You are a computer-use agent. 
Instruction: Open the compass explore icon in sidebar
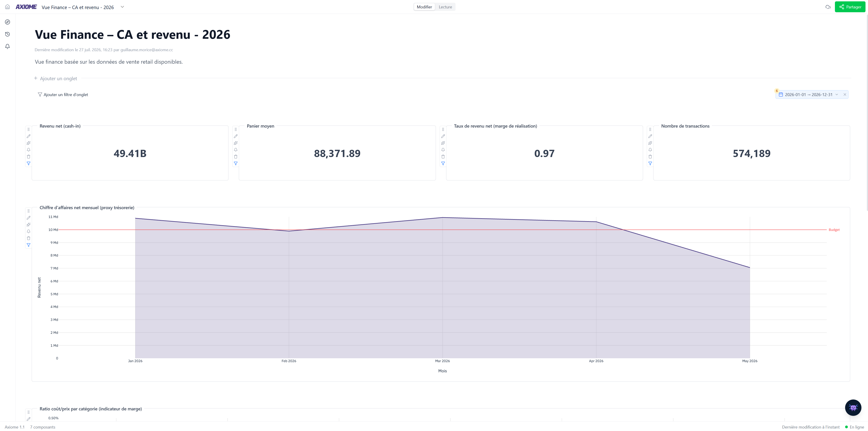pos(7,22)
